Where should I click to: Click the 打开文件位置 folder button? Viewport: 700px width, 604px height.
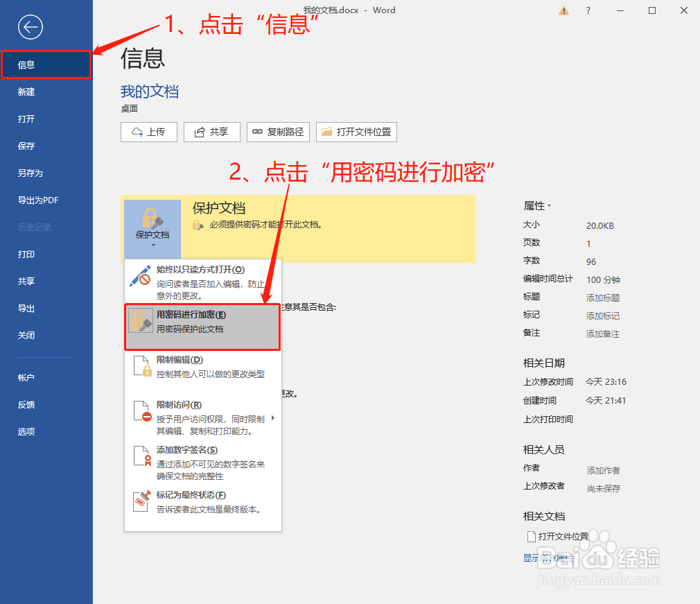(356, 132)
